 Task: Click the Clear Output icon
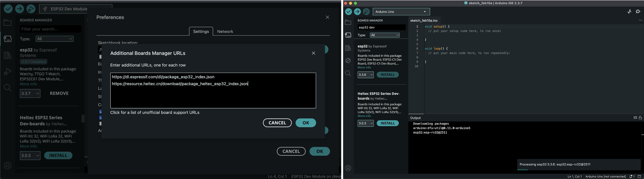635,118
